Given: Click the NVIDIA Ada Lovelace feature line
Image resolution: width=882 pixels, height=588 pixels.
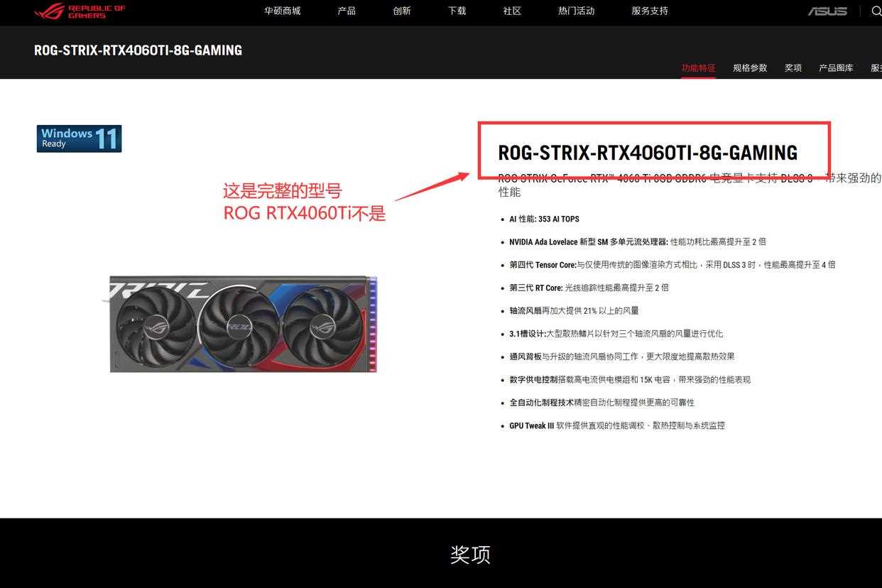Looking at the screenshot, I should (x=638, y=241).
